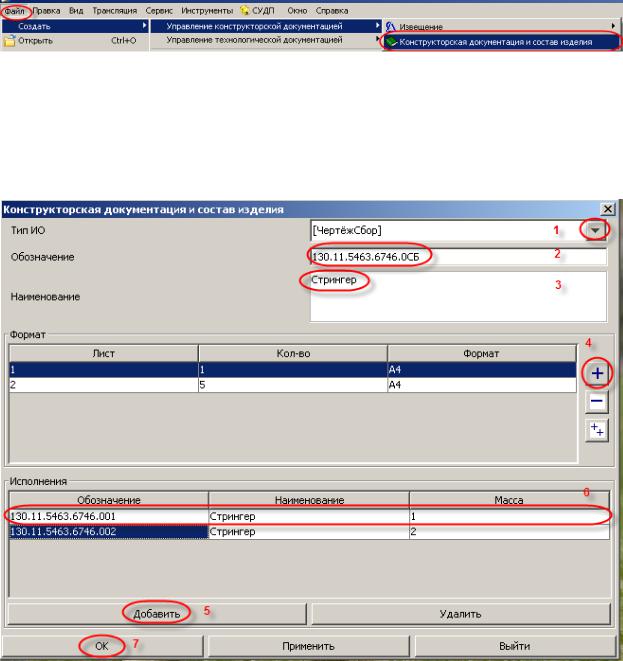This screenshot has height=661, width=623.
Task: Click Стрингер cell in .002 row
Action: click(309, 532)
